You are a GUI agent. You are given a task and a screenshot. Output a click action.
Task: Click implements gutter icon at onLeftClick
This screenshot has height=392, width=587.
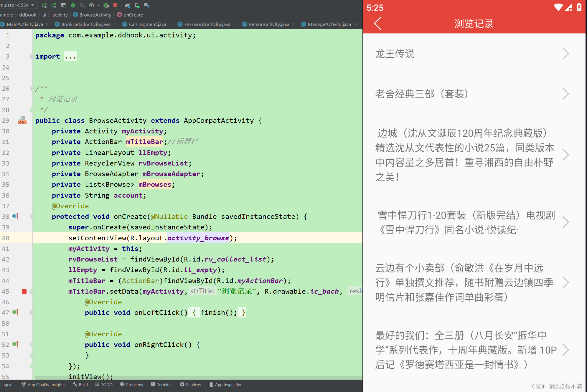point(16,312)
